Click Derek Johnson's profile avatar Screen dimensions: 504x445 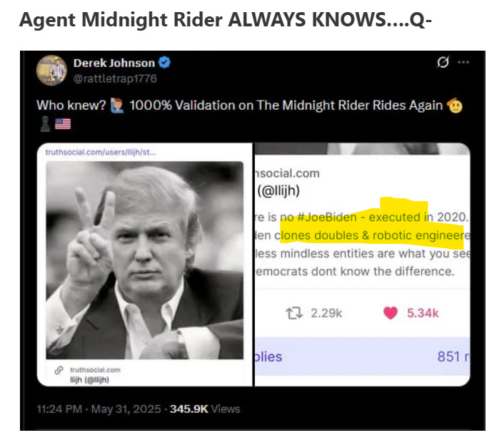coord(51,71)
